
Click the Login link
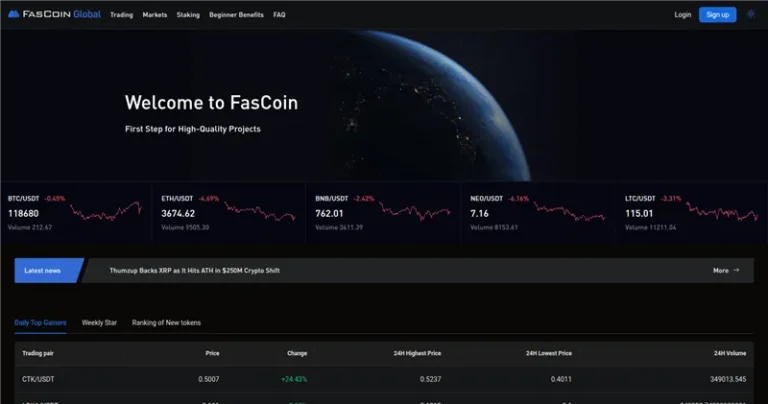[x=683, y=15]
